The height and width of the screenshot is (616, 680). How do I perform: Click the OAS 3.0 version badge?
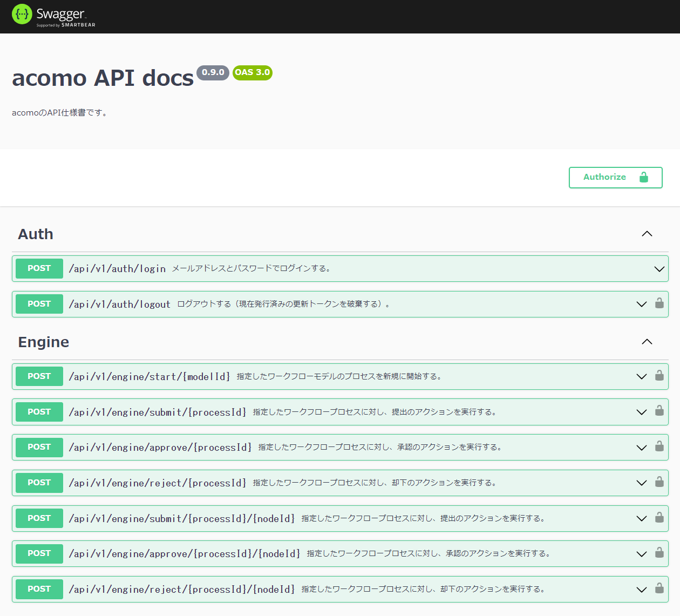point(252,72)
